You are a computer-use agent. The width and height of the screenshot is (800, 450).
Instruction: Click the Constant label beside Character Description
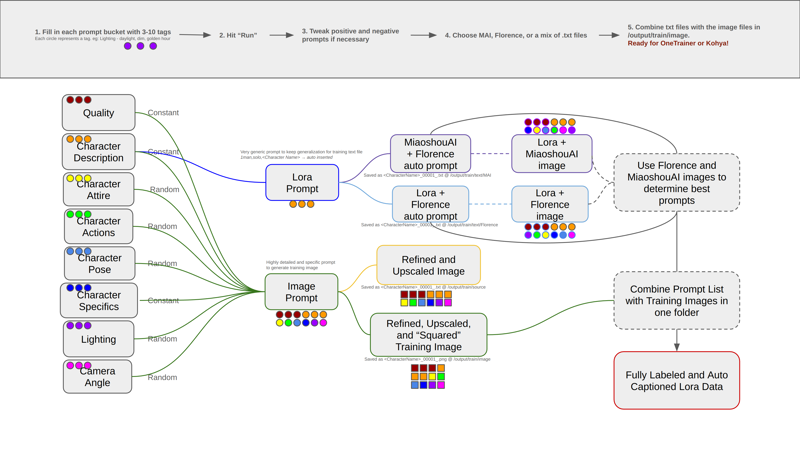163,152
